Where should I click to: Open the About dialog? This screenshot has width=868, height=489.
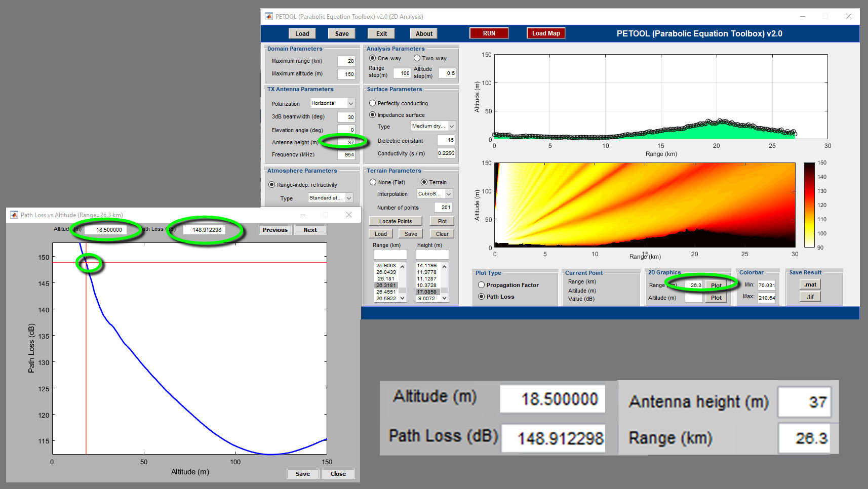point(424,34)
